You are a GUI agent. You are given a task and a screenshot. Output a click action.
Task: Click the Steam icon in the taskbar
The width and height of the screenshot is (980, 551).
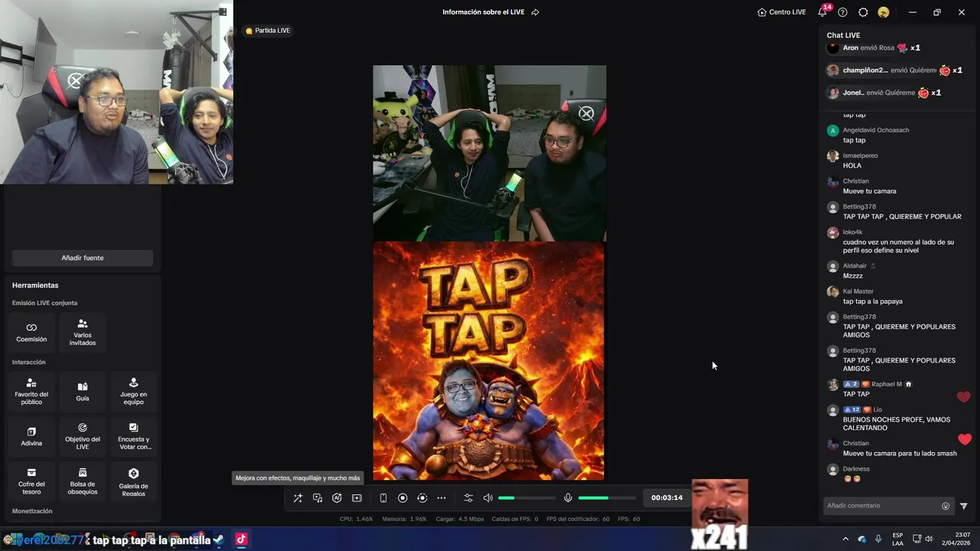tap(218, 540)
